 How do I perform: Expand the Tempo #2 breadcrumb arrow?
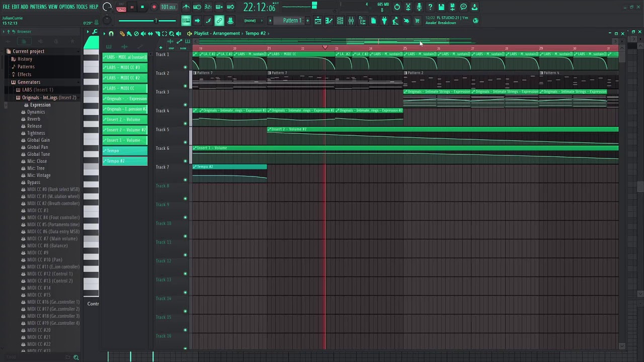click(x=269, y=34)
